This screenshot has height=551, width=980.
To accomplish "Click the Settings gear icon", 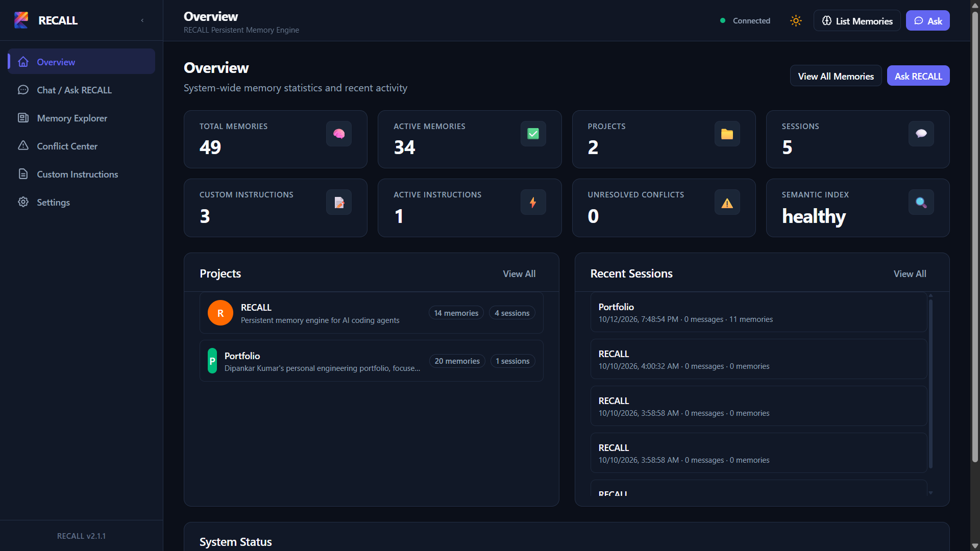I will tap(23, 202).
